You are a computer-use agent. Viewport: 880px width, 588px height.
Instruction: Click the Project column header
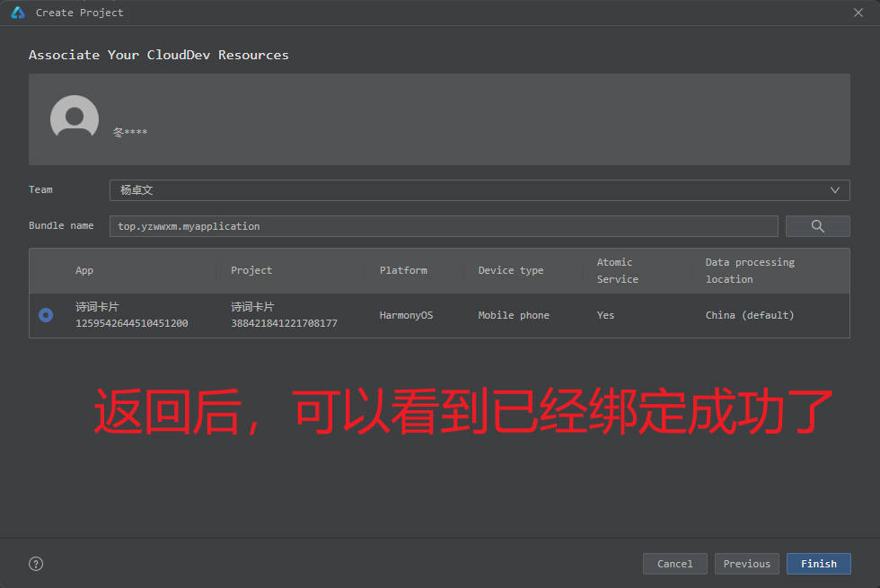(x=251, y=270)
